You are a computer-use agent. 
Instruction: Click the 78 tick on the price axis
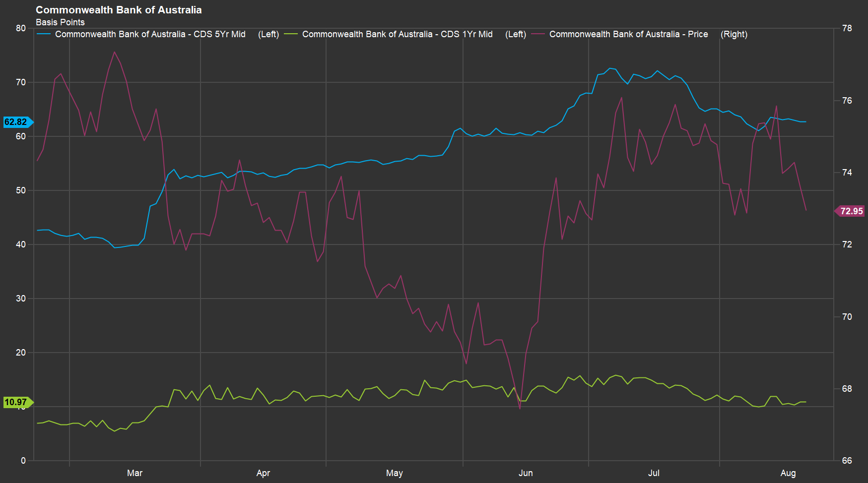(847, 28)
